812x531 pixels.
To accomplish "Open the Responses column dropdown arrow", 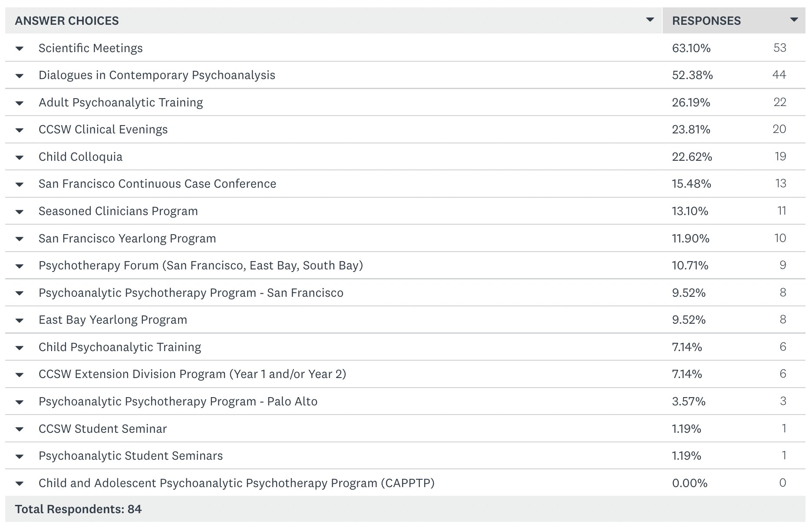I will [x=794, y=20].
